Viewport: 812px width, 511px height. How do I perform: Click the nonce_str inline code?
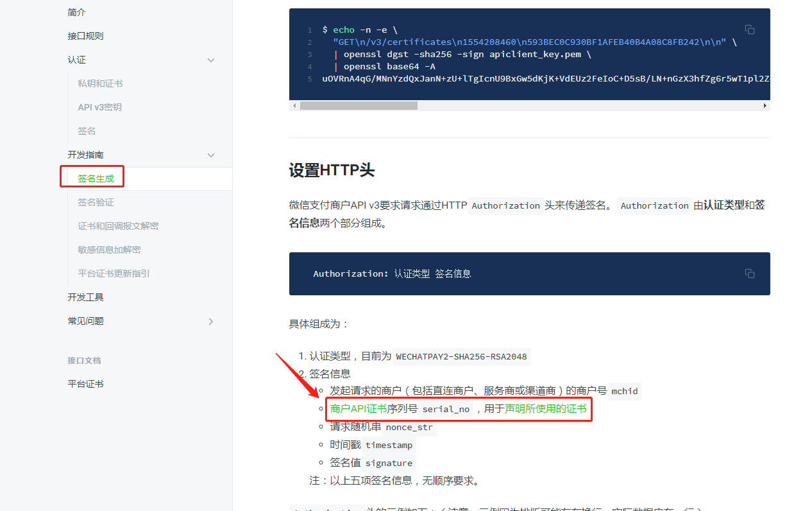(x=409, y=427)
